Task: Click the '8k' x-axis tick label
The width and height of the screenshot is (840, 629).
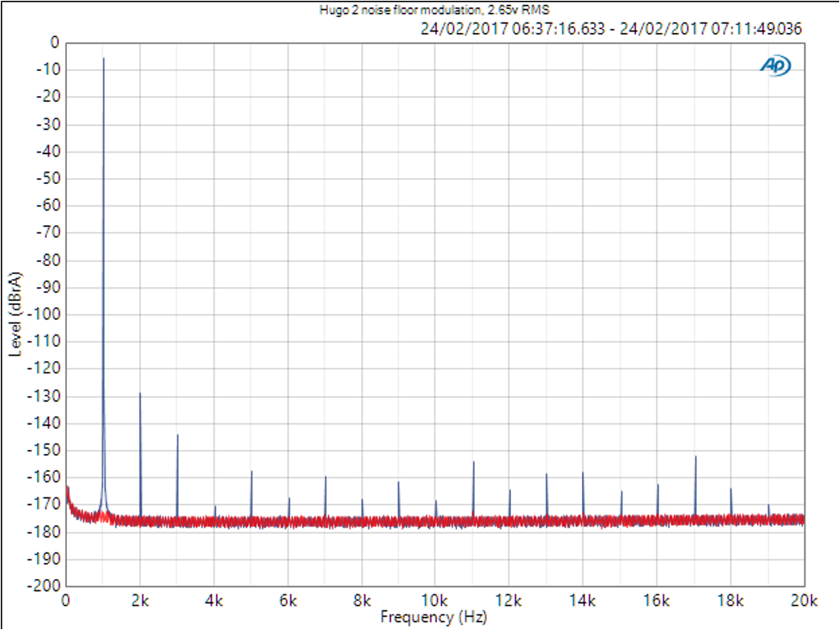Action: (x=362, y=601)
